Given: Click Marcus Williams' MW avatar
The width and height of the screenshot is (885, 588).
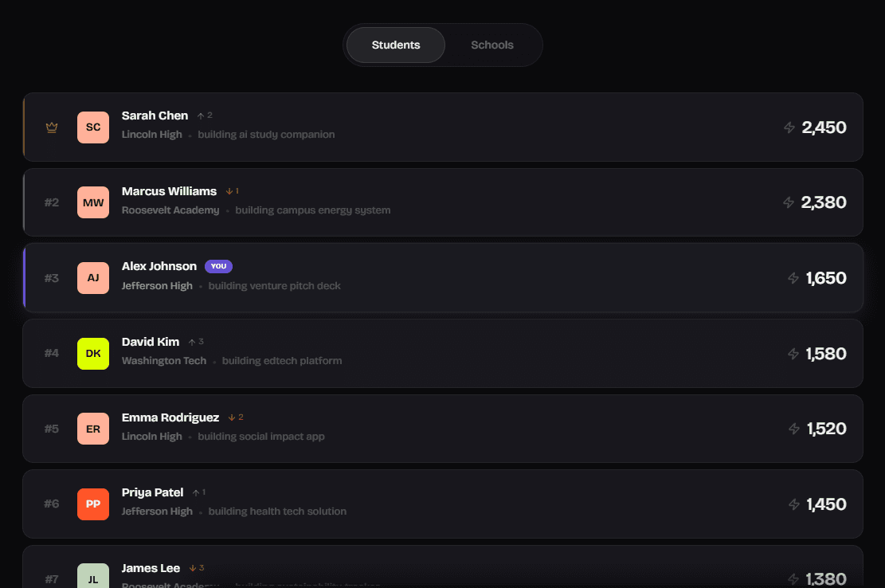Looking at the screenshot, I should 92,202.
